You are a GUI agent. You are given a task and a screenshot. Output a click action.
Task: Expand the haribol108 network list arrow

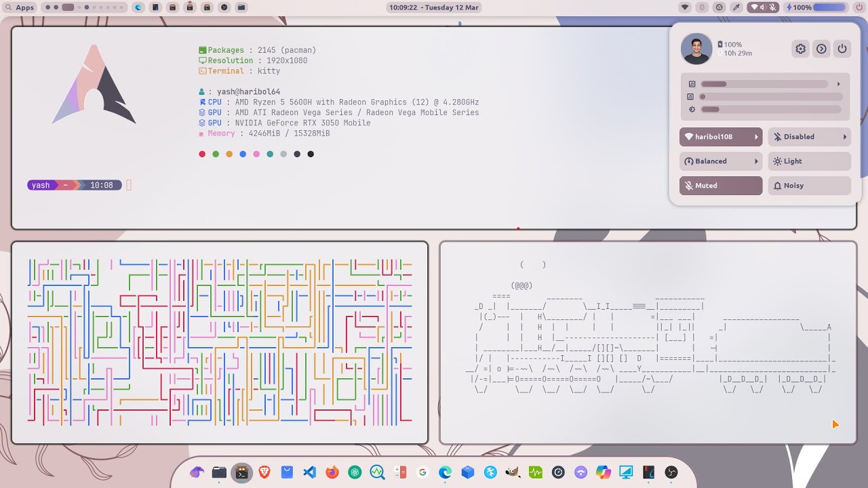756,137
